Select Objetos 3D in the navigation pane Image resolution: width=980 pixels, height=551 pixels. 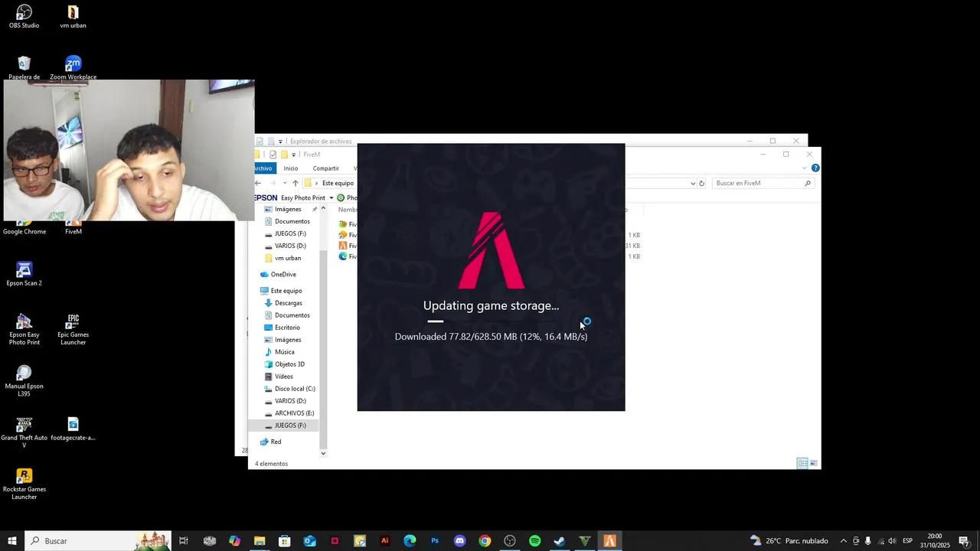coord(289,364)
